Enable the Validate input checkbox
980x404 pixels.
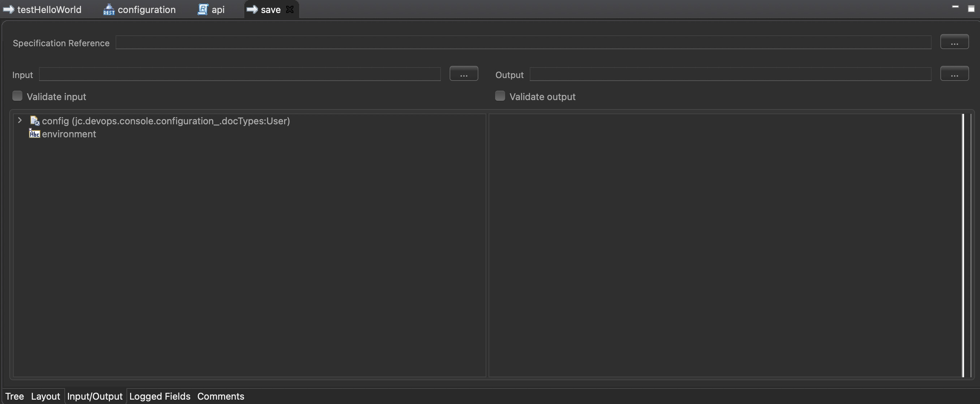[x=17, y=96]
